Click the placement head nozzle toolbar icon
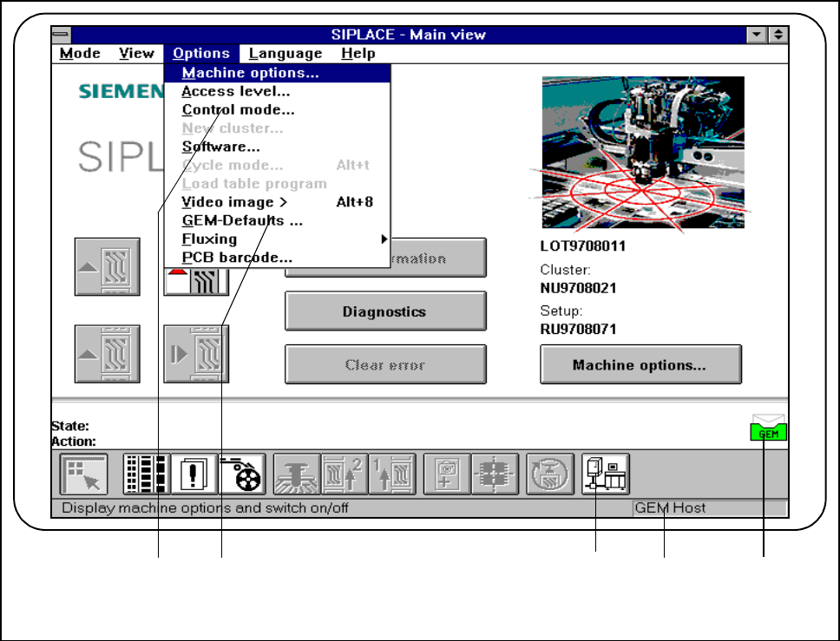 point(296,474)
